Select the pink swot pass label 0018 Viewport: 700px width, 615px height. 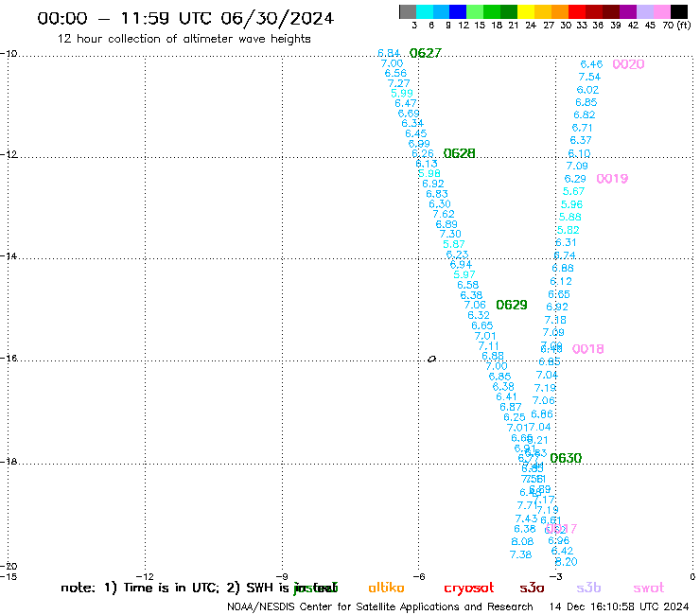coord(588,349)
